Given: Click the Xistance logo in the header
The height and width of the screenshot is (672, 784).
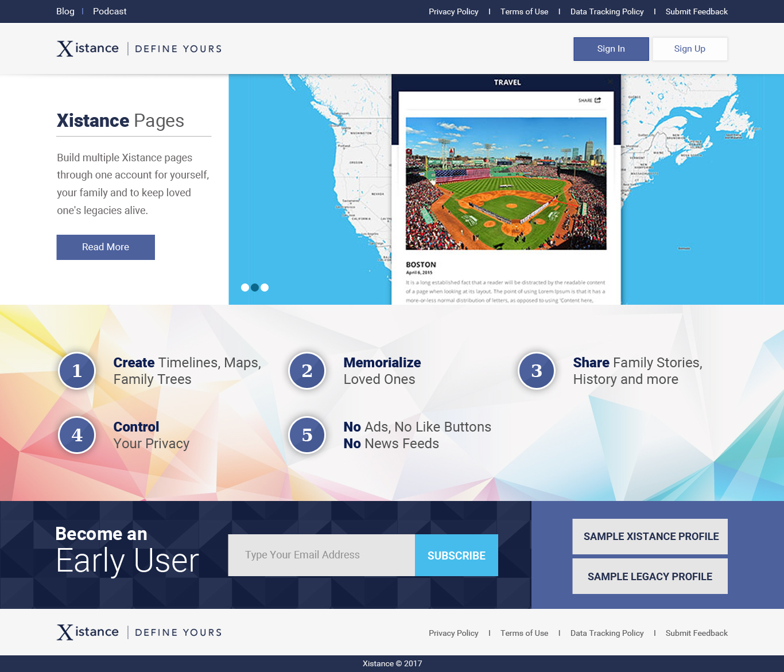Looking at the screenshot, I should 88,49.
